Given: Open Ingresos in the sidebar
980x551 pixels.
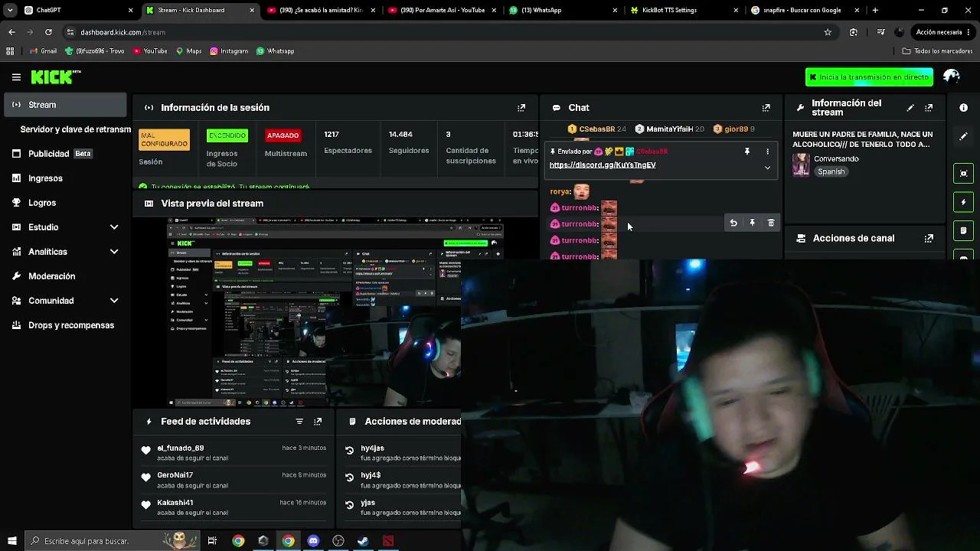Looking at the screenshot, I should point(65,178).
